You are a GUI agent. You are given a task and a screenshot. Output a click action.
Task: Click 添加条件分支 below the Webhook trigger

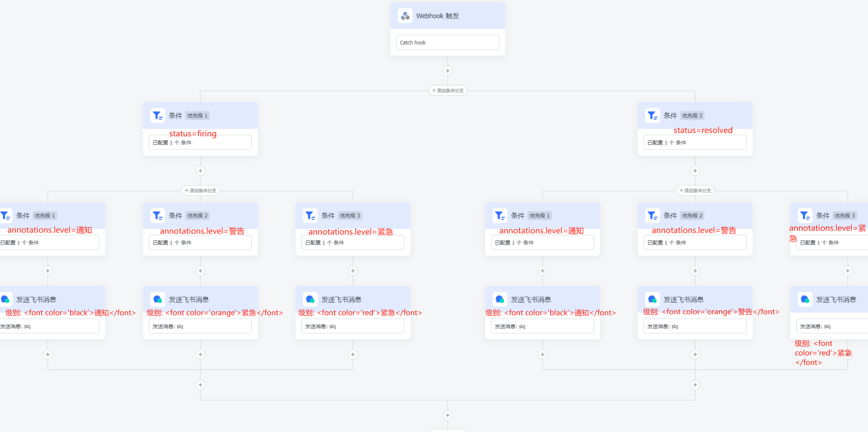click(x=448, y=91)
